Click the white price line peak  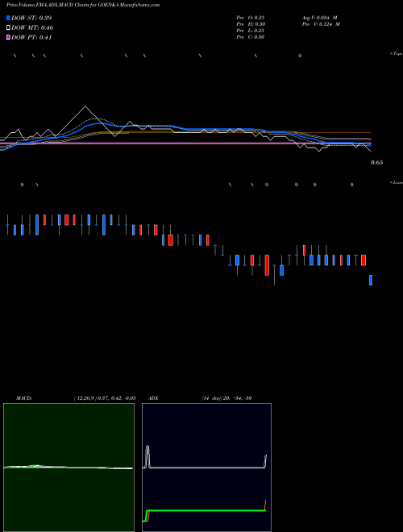coord(85,106)
